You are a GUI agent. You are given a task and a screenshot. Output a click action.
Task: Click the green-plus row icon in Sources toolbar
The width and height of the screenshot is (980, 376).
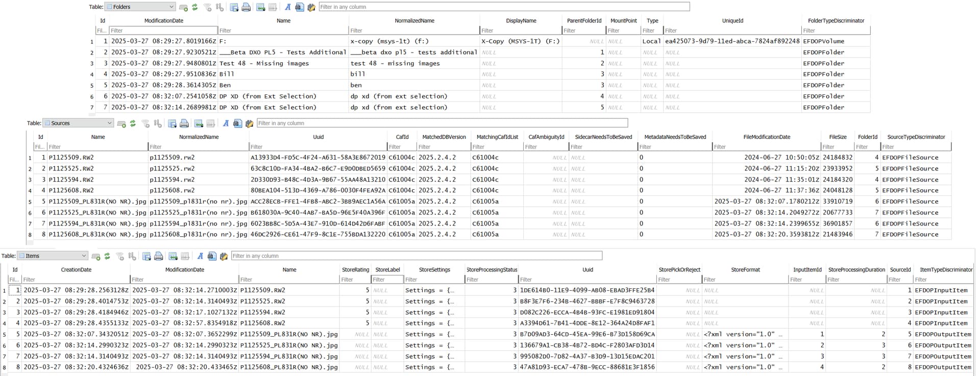tap(121, 123)
